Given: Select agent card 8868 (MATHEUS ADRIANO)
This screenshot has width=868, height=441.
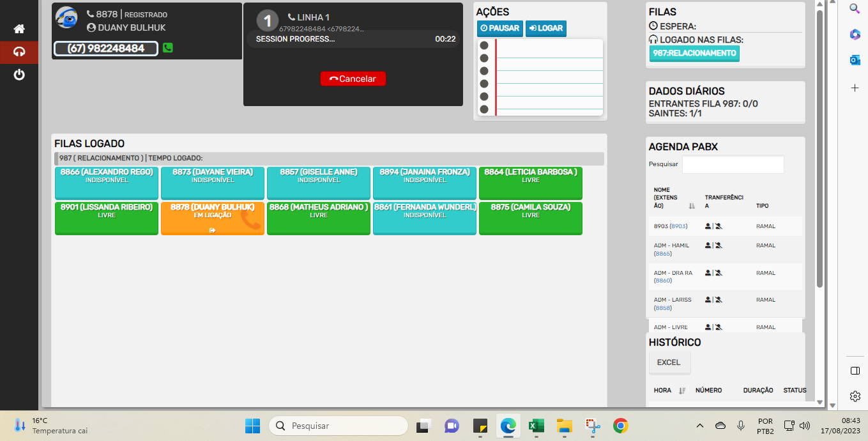Looking at the screenshot, I should point(319,218).
